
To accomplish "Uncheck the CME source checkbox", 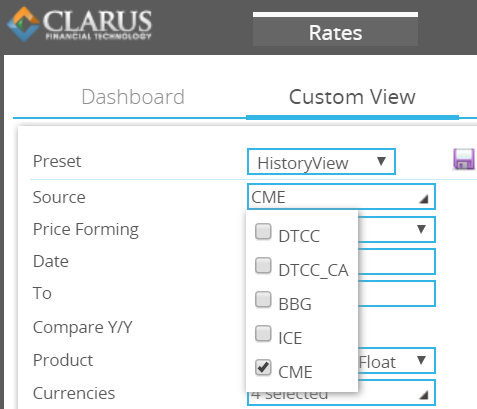I will point(263,367).
